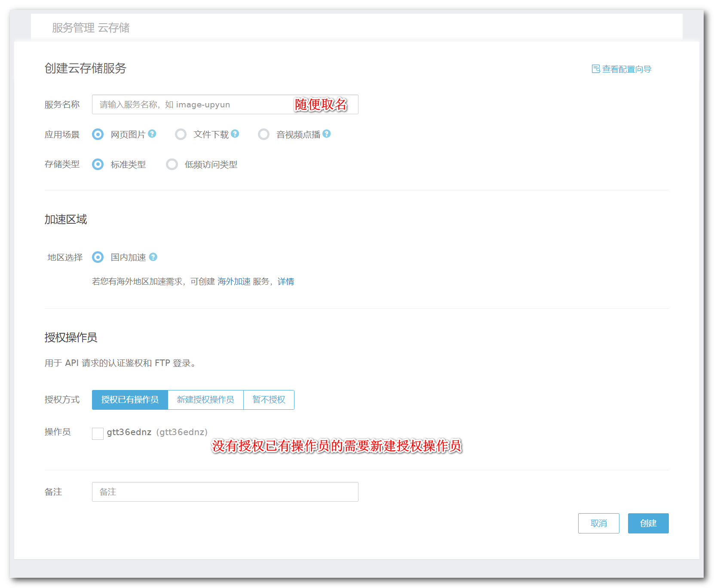Switch to 授权已有操作员 tab

coord(130,400)
